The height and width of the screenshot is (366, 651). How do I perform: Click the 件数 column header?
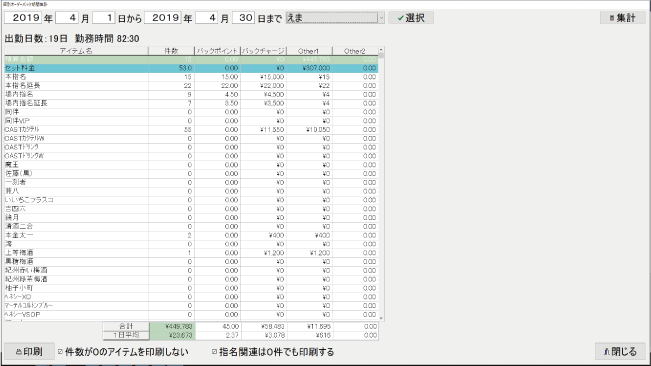[x=171, y=51]
